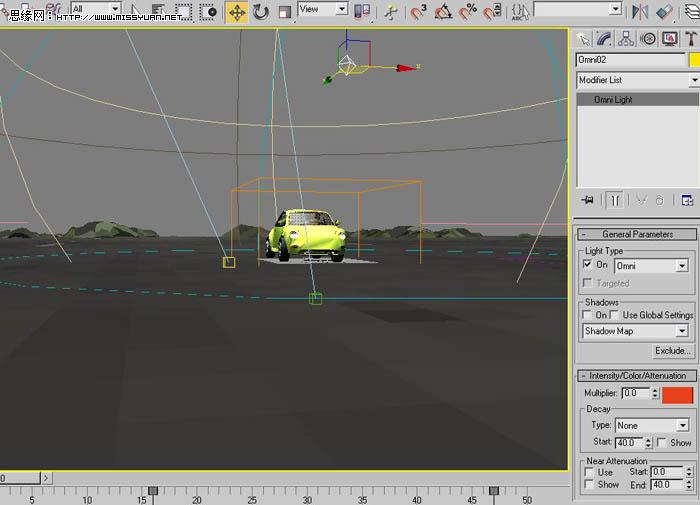
Task: Select the Scale tool
Action: click(x=284, y=13)
